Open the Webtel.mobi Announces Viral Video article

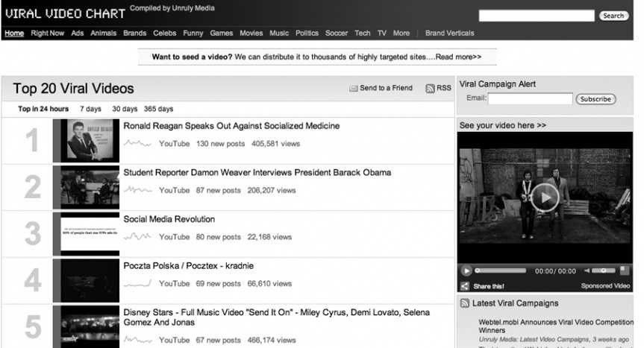[556, 326]
